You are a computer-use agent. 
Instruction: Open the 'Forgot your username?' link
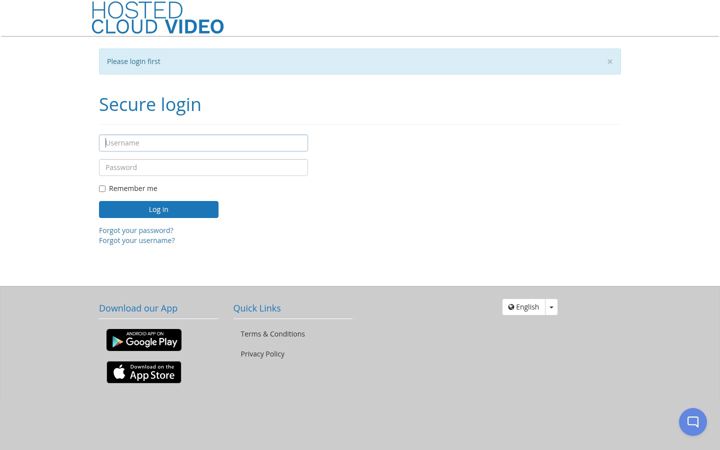point(137,241)
